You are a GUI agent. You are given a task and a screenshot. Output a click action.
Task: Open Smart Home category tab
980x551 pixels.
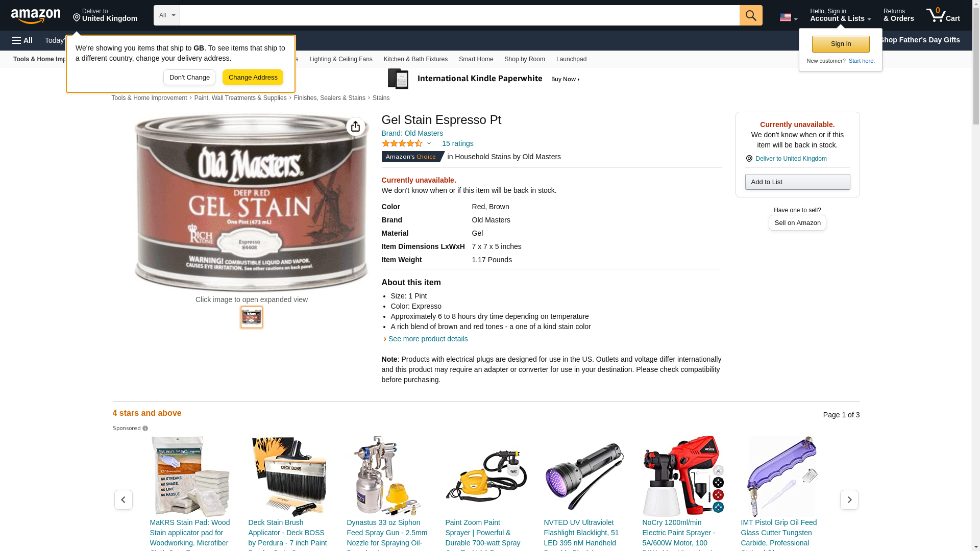[476, 59]
